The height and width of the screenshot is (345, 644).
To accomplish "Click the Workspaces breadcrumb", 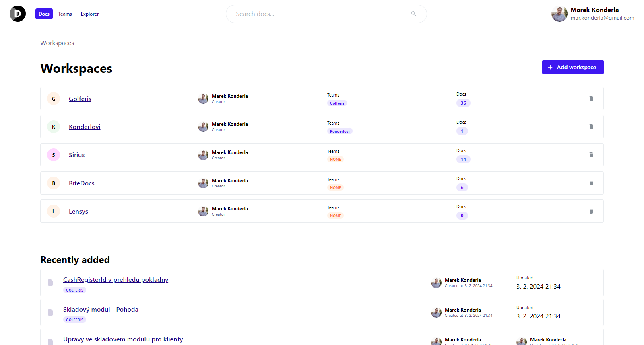I will (x=57, y=43).
